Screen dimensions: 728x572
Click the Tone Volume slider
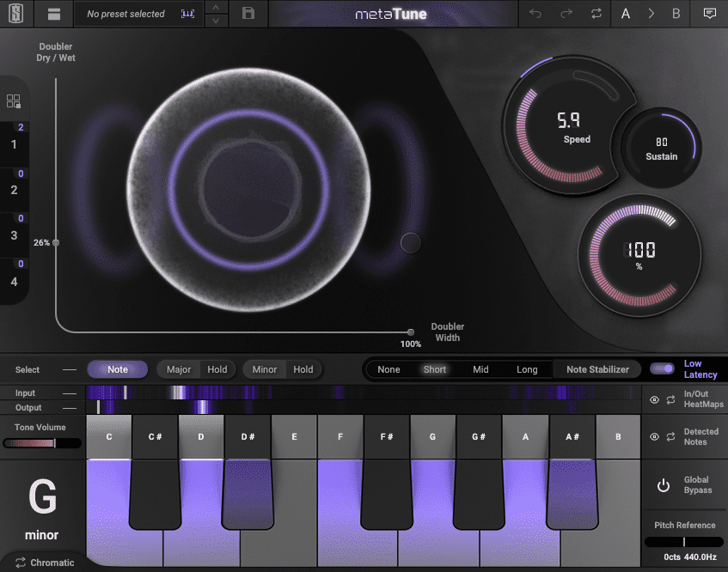point(42,443)
